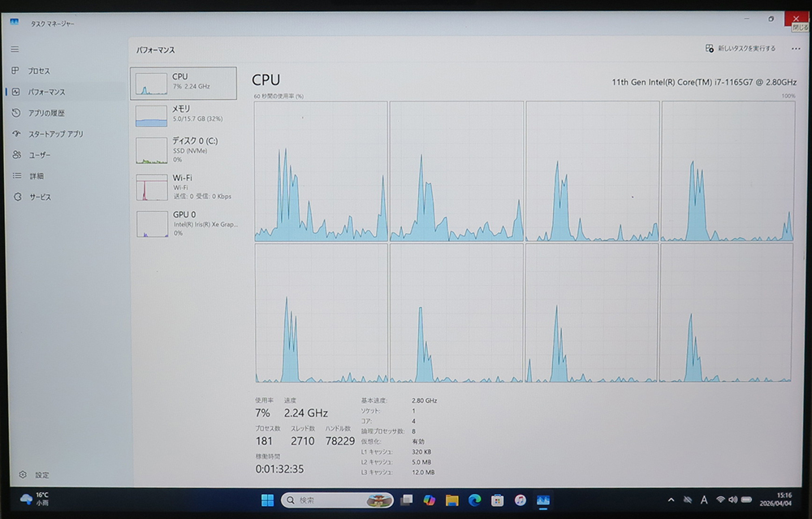
Task: Open the clock showing 15:16
Action: [x=775, y=500]
